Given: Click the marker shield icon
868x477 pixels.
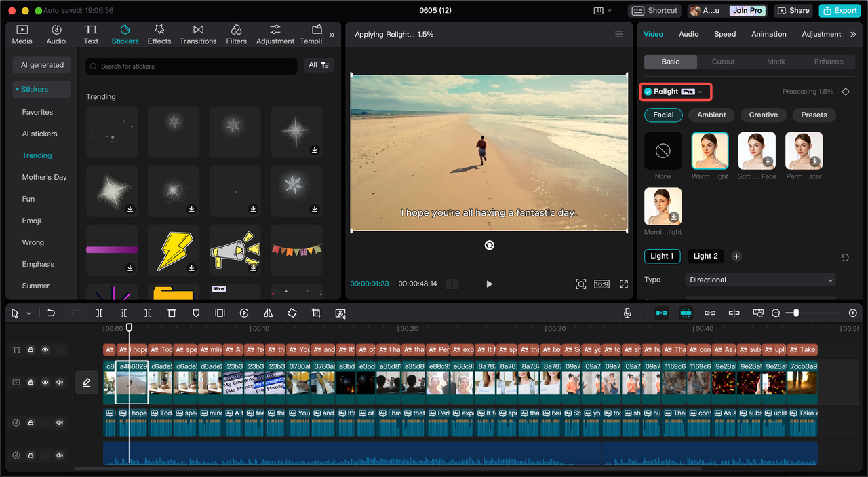Looking at the screenshot, I should tap(196, 313).
